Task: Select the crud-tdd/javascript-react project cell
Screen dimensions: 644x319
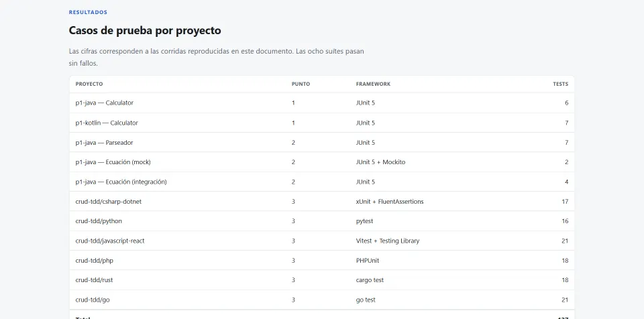Action: 110,241
